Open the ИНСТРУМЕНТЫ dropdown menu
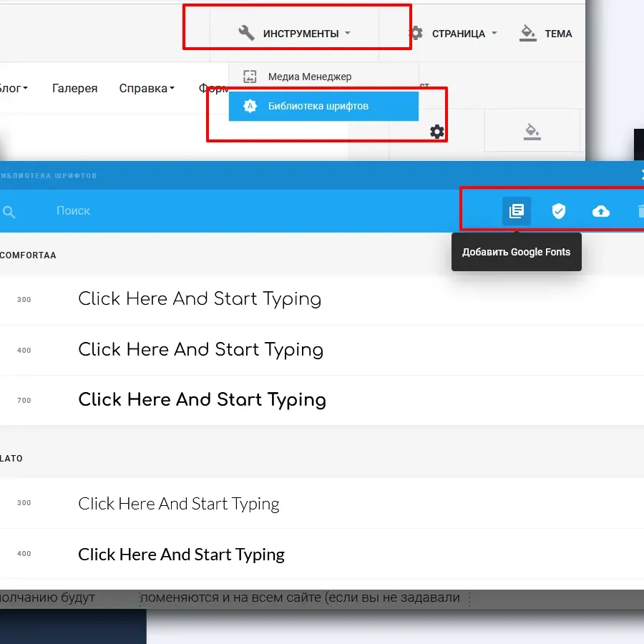This screenshot has width=644, height=644. [x=295, y=34]
